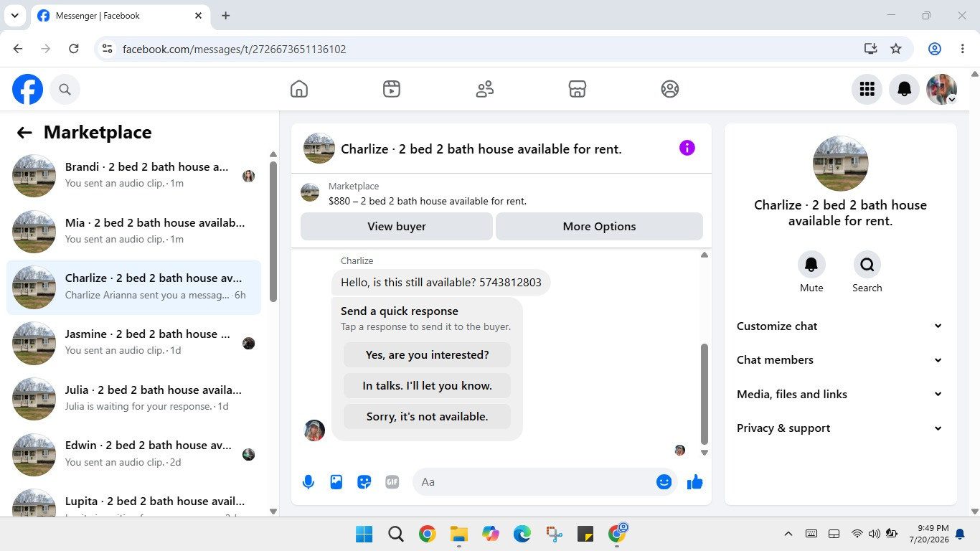Image resolution: width=980 pixels, height=551 pixels.
Task: Open the Reels video icon
Action: pyautogui.click(x=392, y=89)
